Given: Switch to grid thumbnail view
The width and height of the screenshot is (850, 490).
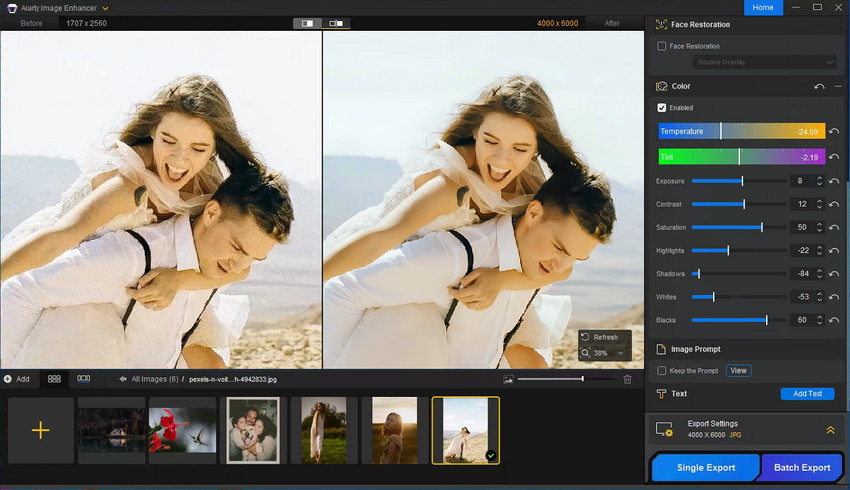Looking at the screenshot, I should point(54,379).
